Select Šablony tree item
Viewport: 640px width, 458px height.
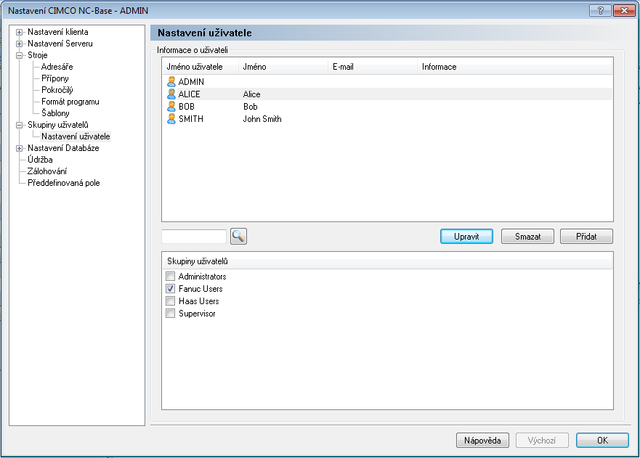point(55,113)
